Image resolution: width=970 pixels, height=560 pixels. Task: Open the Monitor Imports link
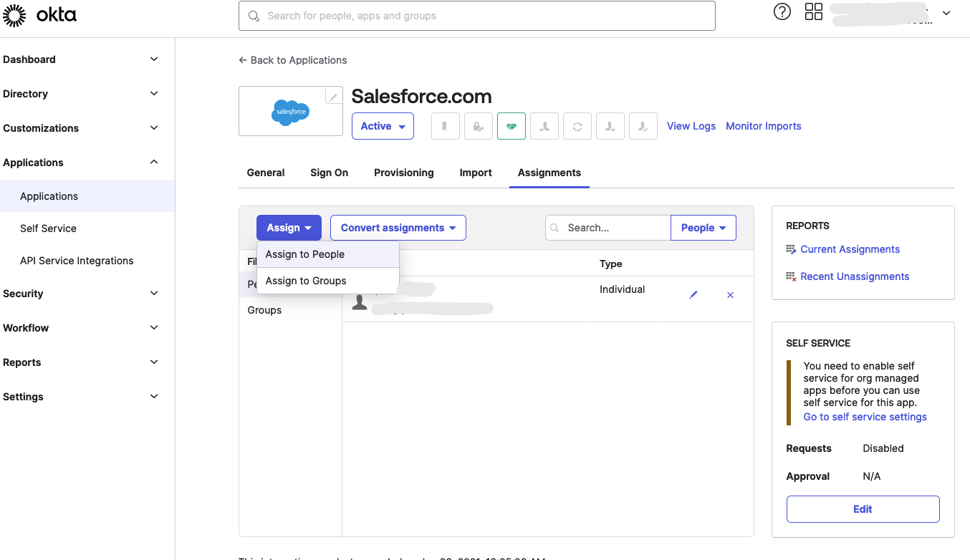[x=764, y=126]
